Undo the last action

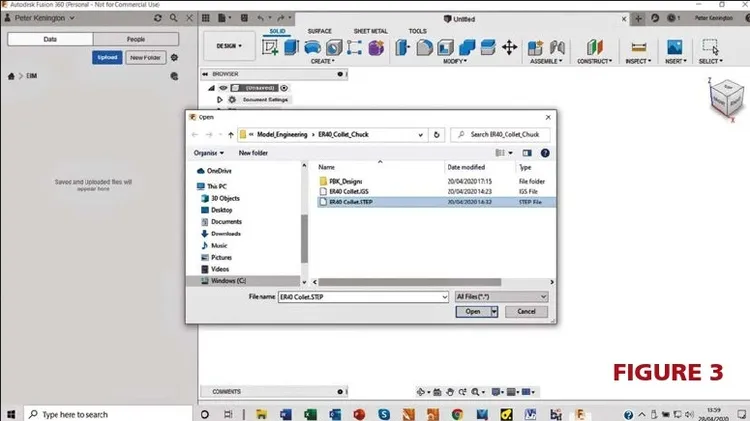[x=260, y=18]
